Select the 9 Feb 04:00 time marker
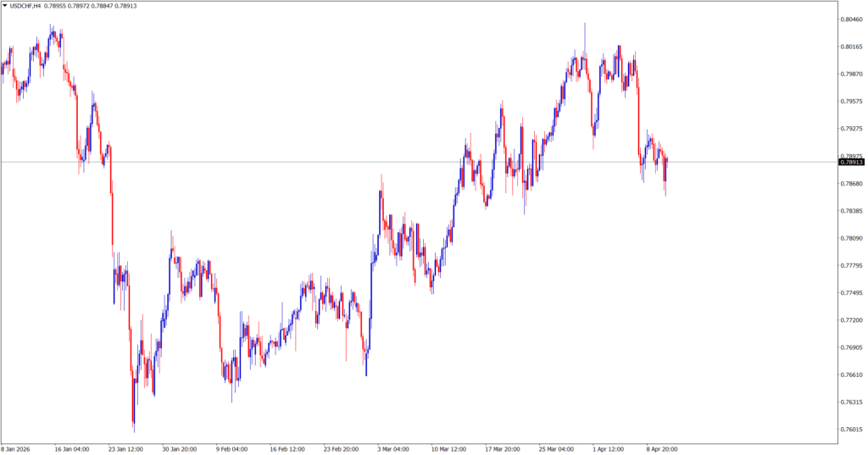This screenshot has height=455, width=868. (x=231, y=449)
